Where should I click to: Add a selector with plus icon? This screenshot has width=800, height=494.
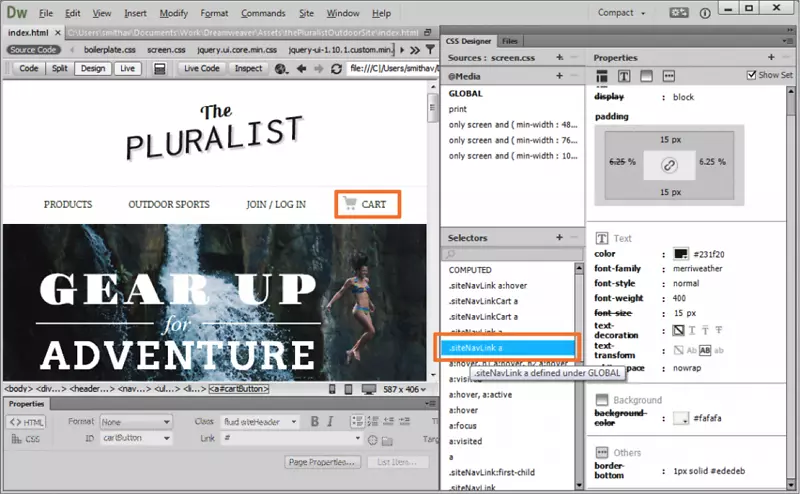point(560,237)
